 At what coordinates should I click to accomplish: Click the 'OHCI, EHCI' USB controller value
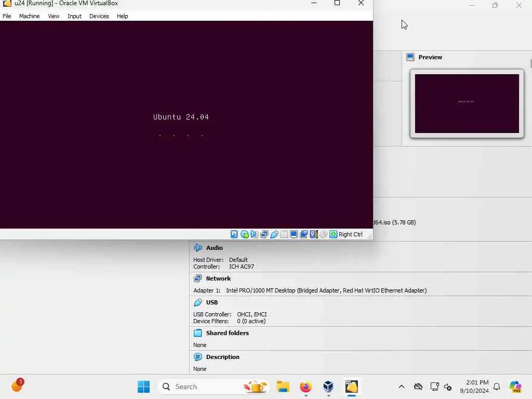(252, 314)
